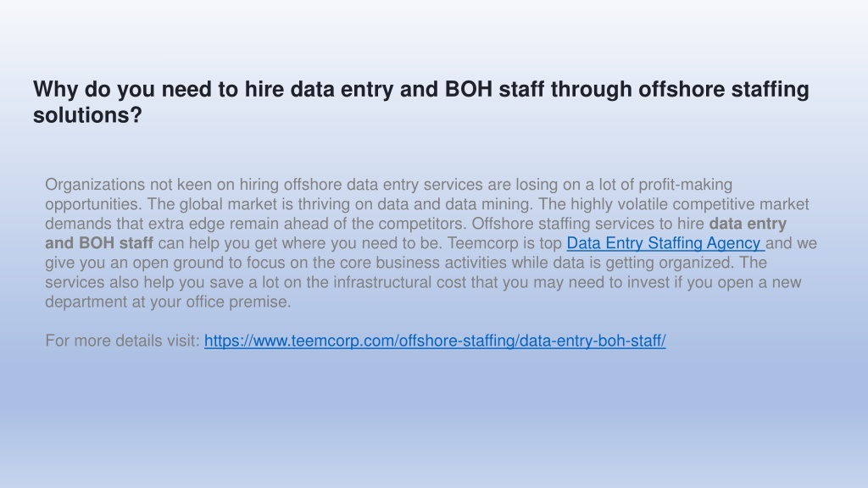This screenshot has height=488, width=868.
Task: Click the bold "and BOH staff" text
Action: (99, 243)
